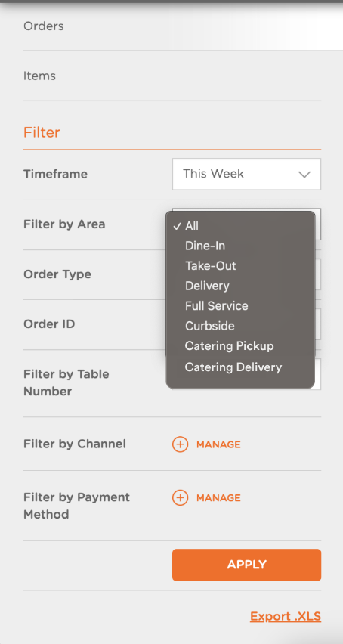
Task: Click the plus icon beside Filter by Channel
Action: [180, 444]
